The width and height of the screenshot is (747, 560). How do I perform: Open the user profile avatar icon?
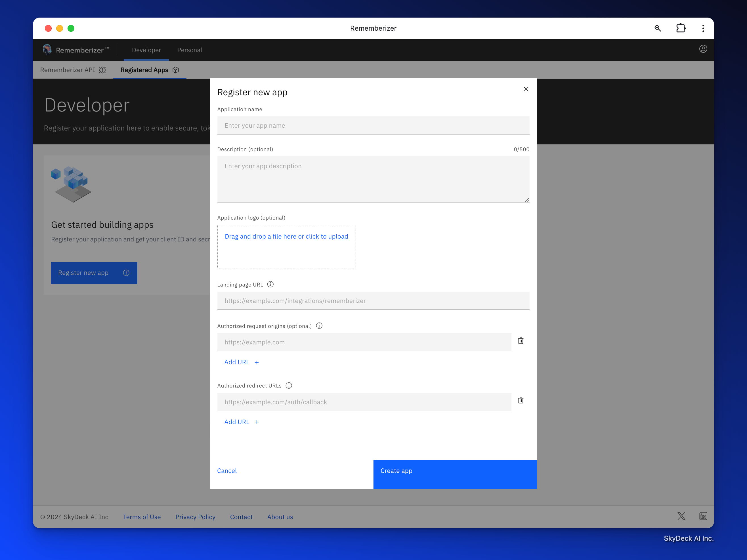[703, 49]
